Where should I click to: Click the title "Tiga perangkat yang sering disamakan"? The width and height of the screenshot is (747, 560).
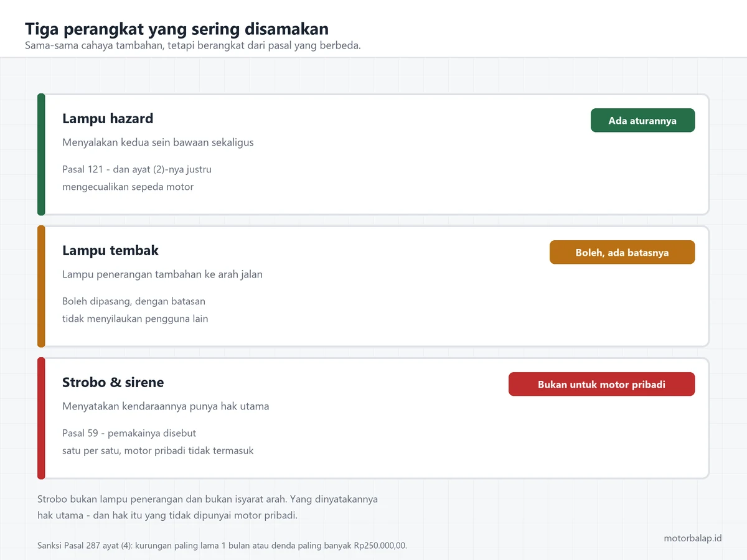coord(177,29)
